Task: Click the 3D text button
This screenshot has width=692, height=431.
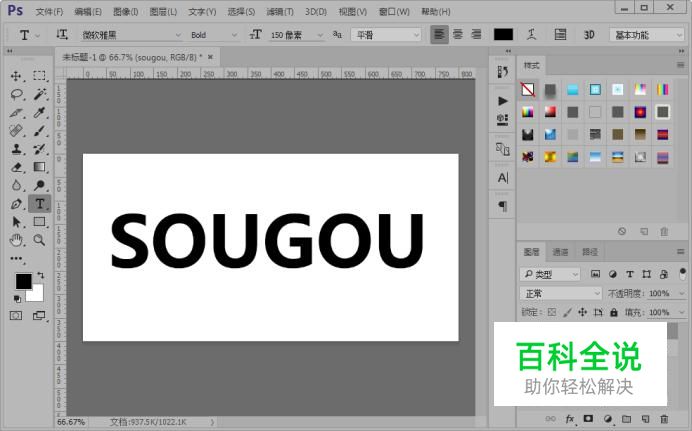Action: pyautogui.click(x=589, y=35)
